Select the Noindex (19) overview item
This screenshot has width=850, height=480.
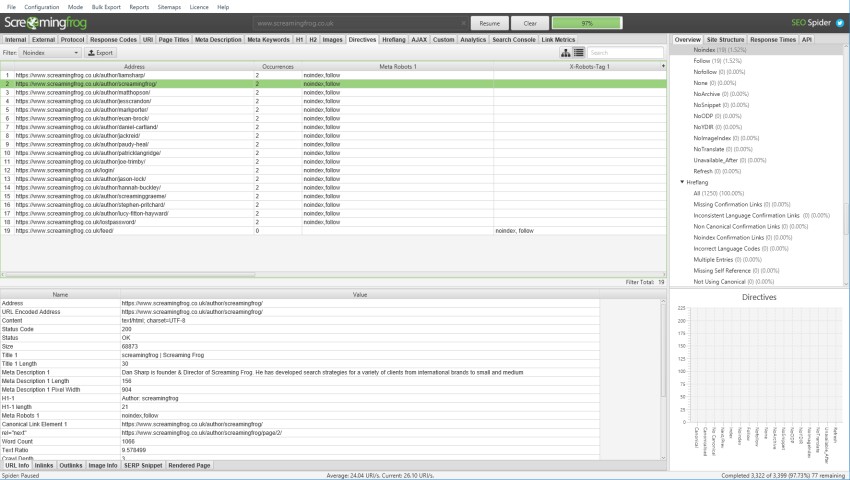pos(719,50)
